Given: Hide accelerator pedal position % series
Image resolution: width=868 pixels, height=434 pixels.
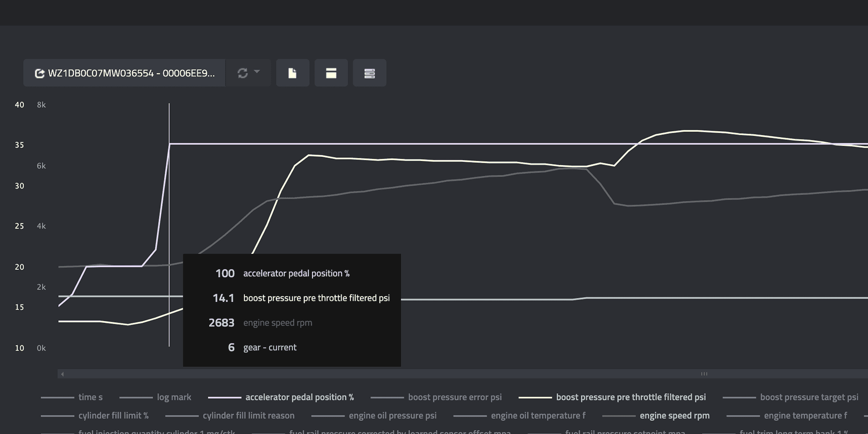Looking at the screenshot, I should pos(281,397).
